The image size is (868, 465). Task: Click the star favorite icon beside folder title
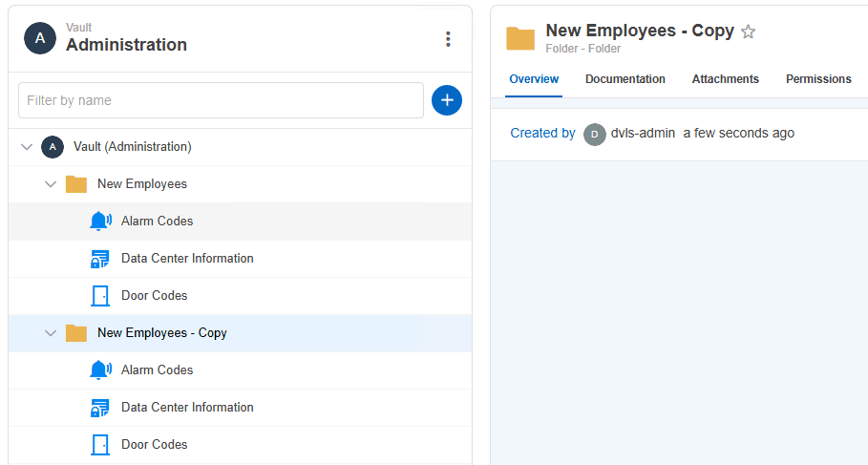pos(749,32)
